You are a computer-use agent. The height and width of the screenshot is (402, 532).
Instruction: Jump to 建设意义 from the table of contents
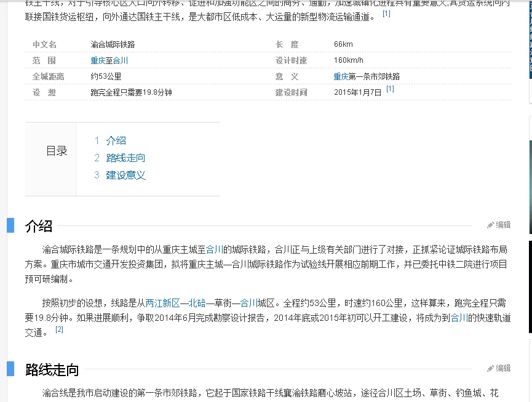point(125,175)
